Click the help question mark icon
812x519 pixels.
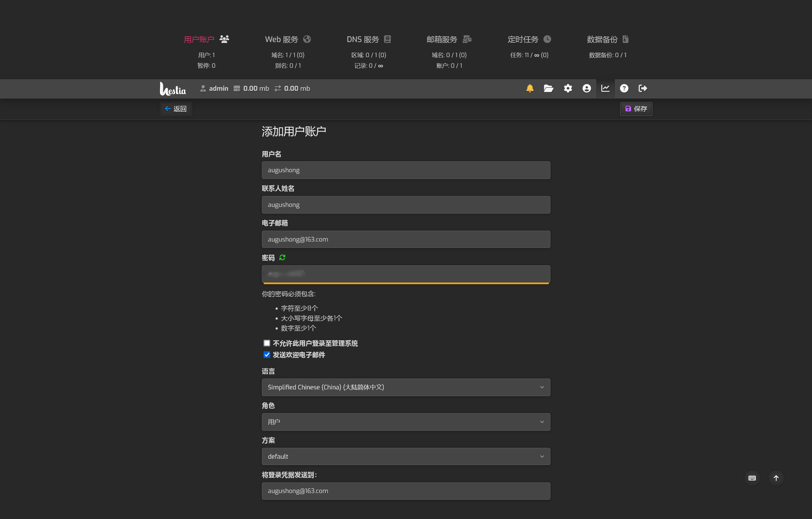(624, 89)
